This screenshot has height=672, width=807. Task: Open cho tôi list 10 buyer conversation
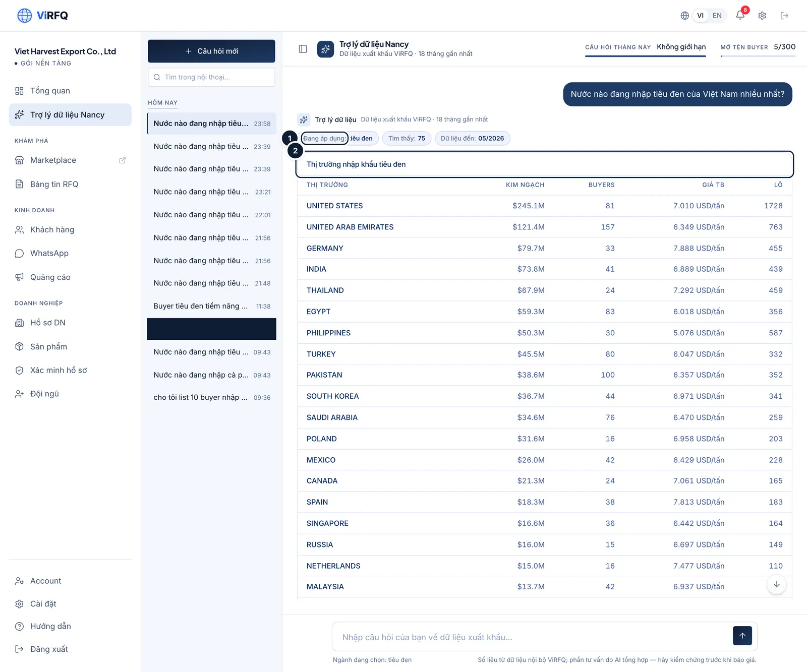coord(211,397)
